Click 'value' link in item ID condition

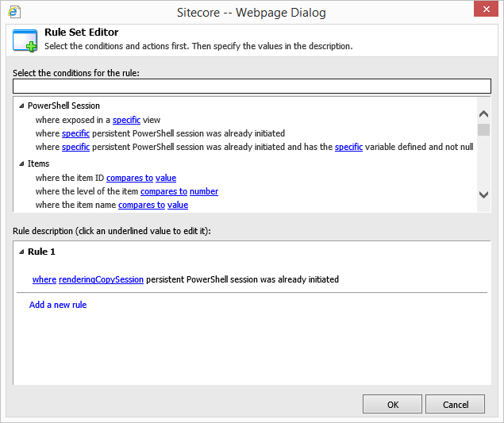tap(166, 178)
